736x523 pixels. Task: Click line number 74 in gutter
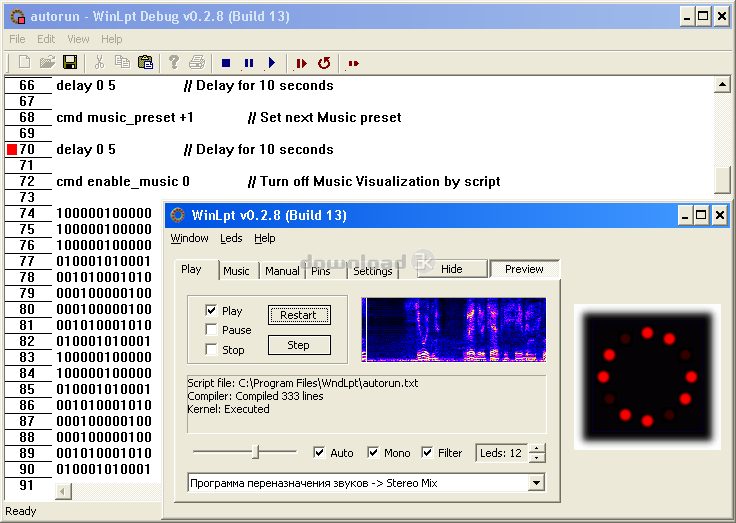pos(27,213)
